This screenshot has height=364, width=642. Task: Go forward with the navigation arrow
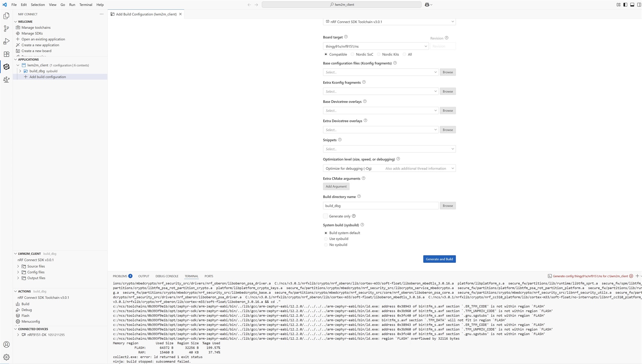(x=256, y=5)
